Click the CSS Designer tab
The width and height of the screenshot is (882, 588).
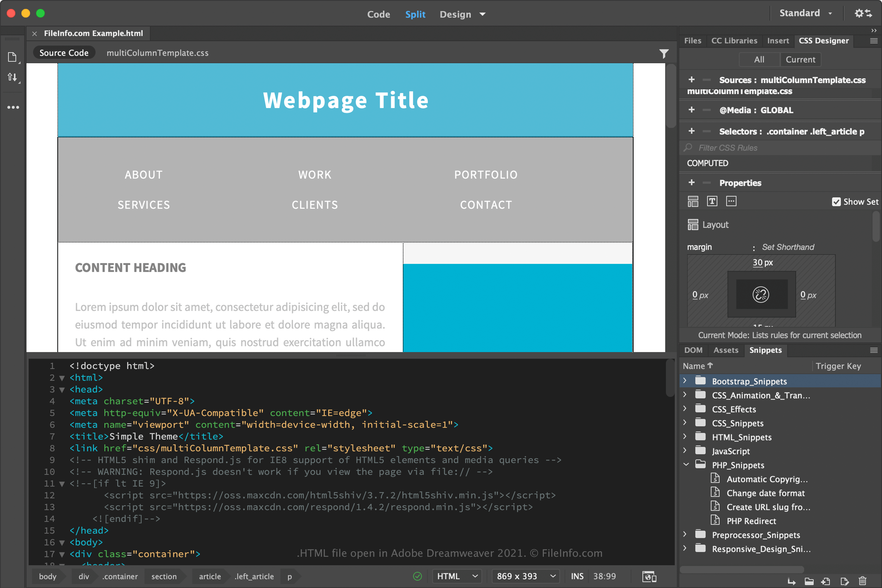pyautogui.click(x=824, y=40)
